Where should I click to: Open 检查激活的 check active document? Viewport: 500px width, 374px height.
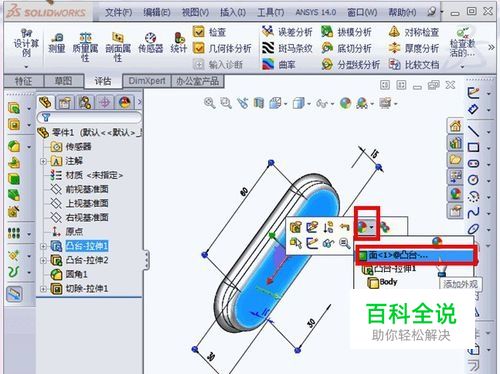463,43
